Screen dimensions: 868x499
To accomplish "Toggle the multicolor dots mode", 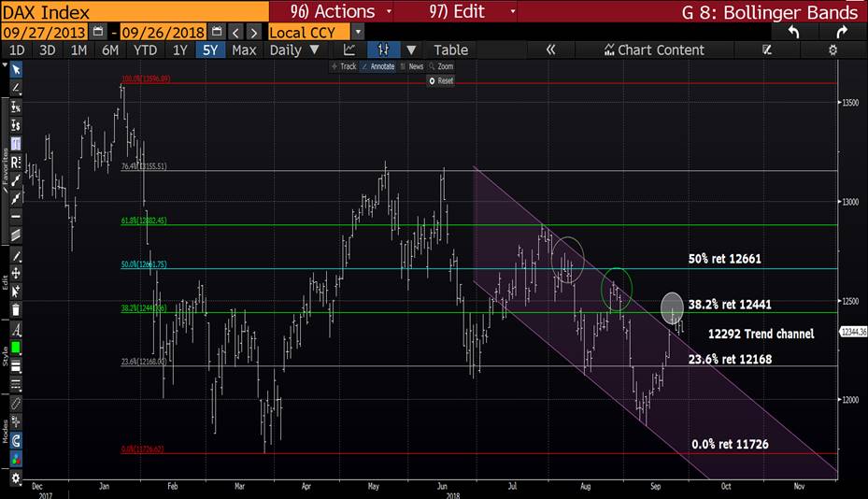I will click(16, 459).
